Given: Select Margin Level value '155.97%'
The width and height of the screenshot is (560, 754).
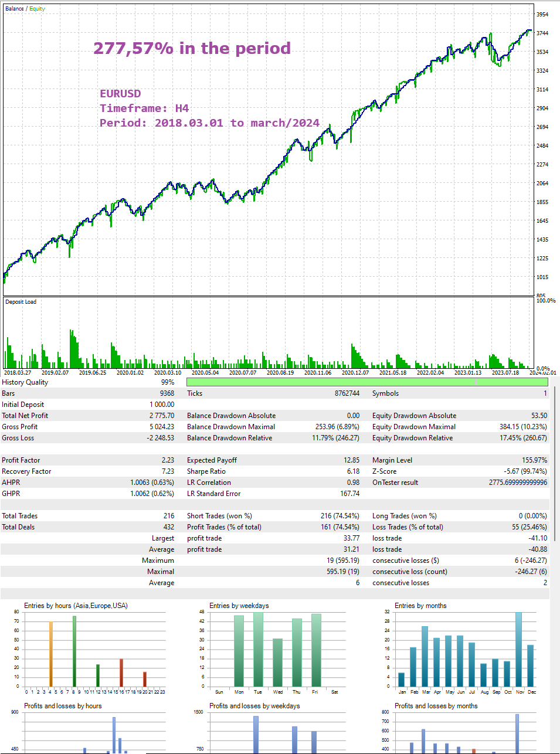Looking at the screenshot, I should (535, 460).
